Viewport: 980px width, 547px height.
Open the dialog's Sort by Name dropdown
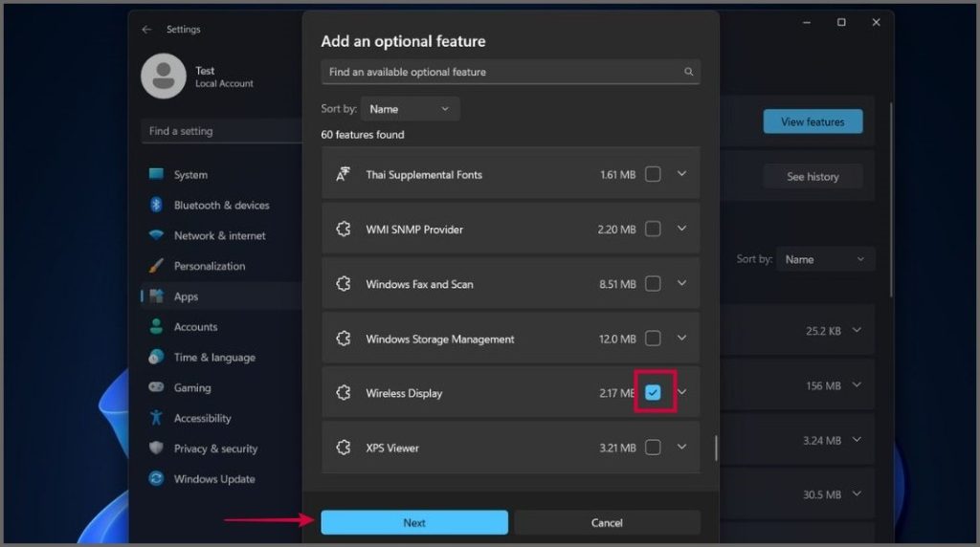(410, 109)
